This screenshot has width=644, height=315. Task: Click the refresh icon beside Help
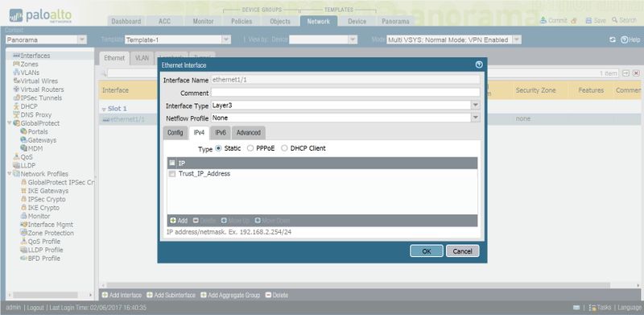613,39
